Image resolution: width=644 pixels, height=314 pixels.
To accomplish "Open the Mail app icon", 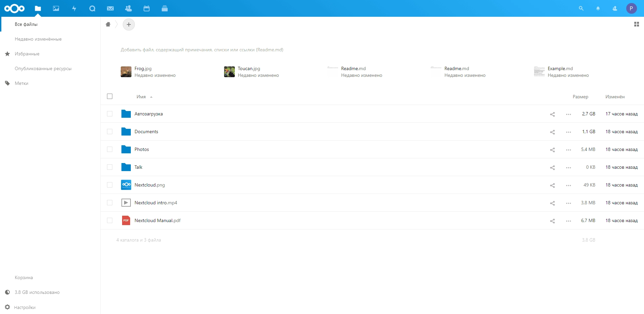I will [110, 8].
